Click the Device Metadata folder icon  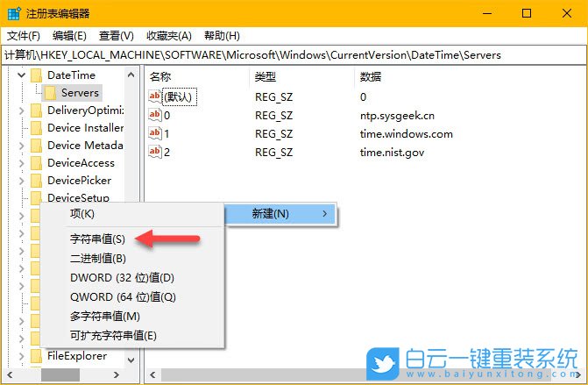[x=37, y=146]
